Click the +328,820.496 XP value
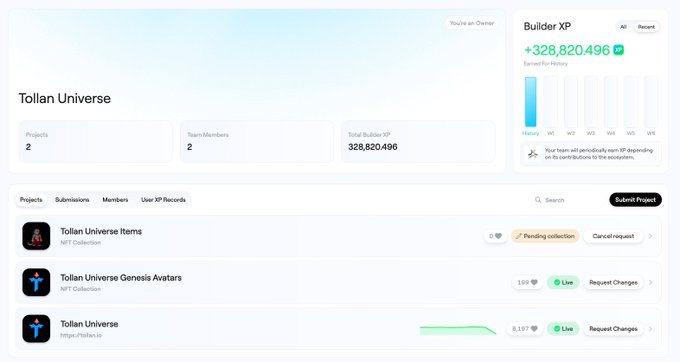 click(567, 50)
